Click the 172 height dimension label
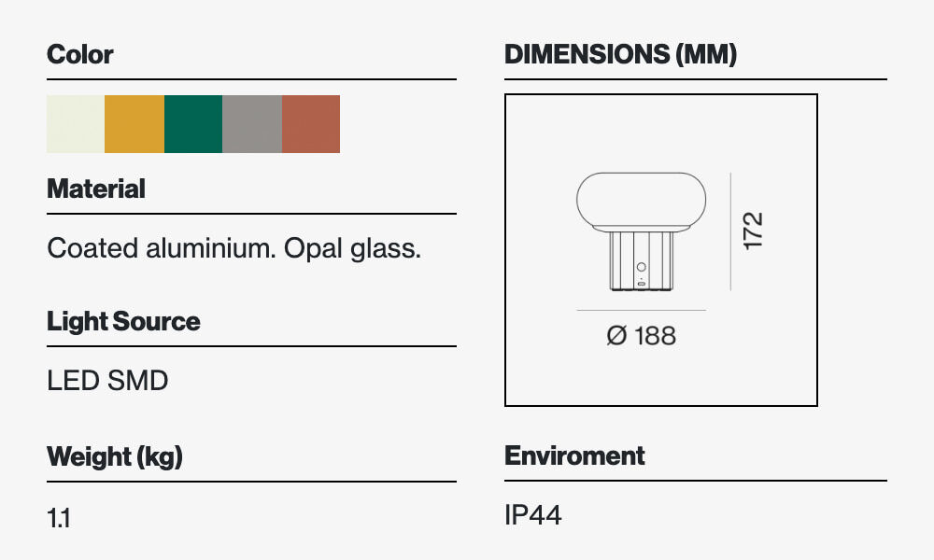 pyautogui.click(x=753, y=231)
